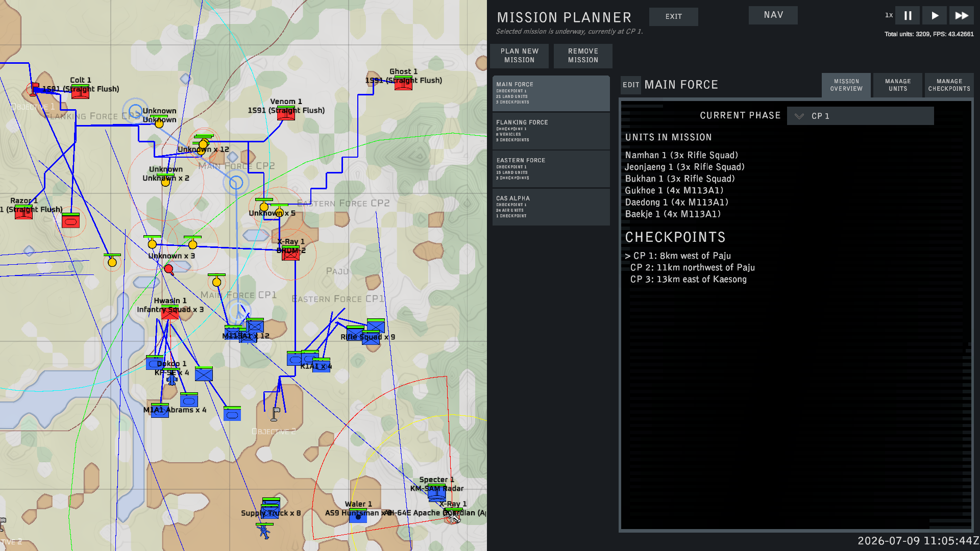Click the Plan New Mission button
This screenshot has height=551, width=980.
click(x=519, y=56)
